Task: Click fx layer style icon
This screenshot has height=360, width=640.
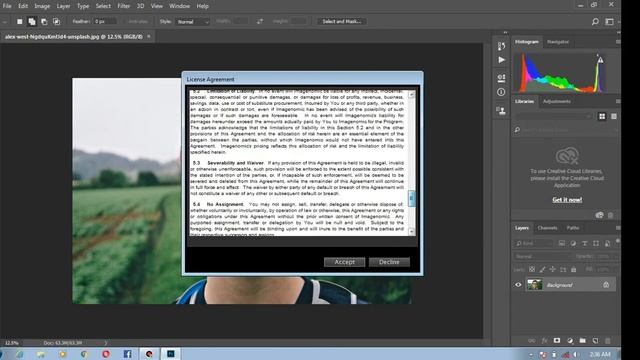Action: click(x=544, y=340)
